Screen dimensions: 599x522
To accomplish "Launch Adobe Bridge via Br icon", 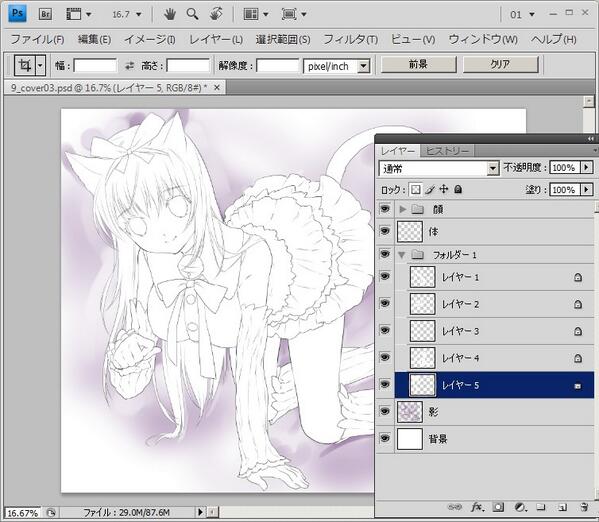I will (45, 15).
